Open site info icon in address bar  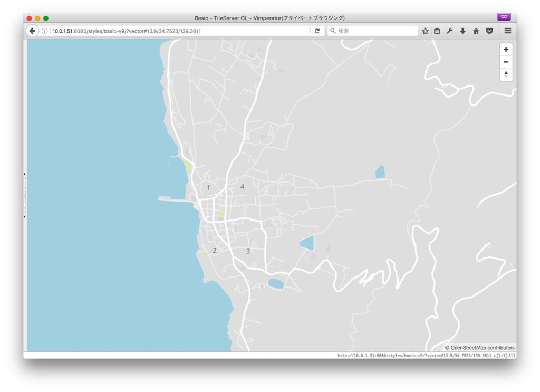point(44,31)
